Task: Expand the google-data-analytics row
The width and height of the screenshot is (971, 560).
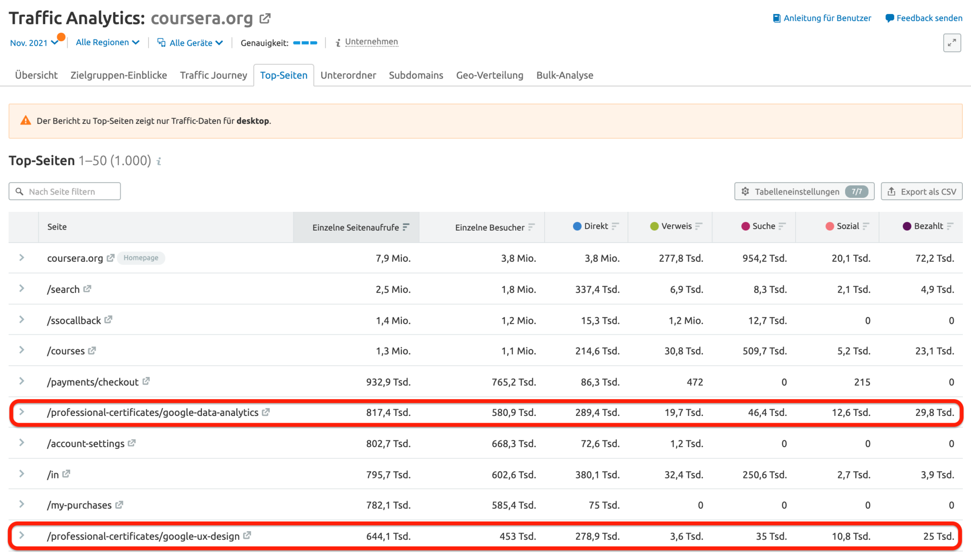Action: pos(22,412)
